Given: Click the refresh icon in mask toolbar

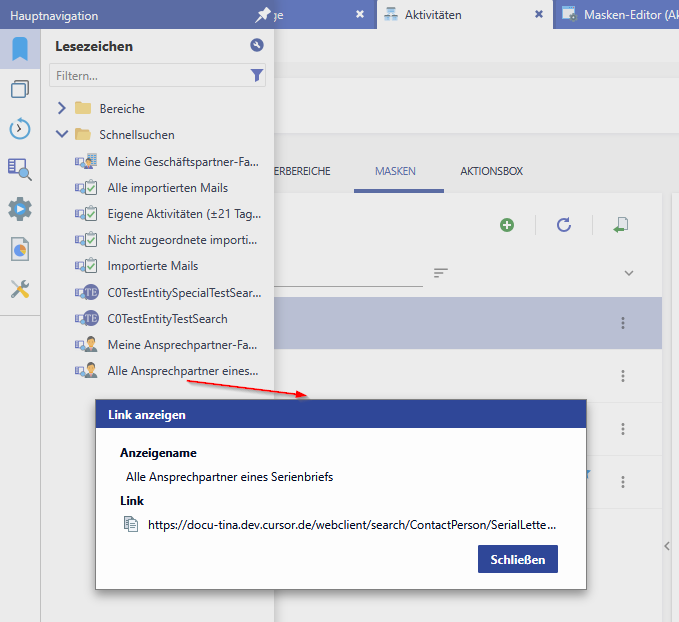Looking at the screenshot, I should 564,225.
